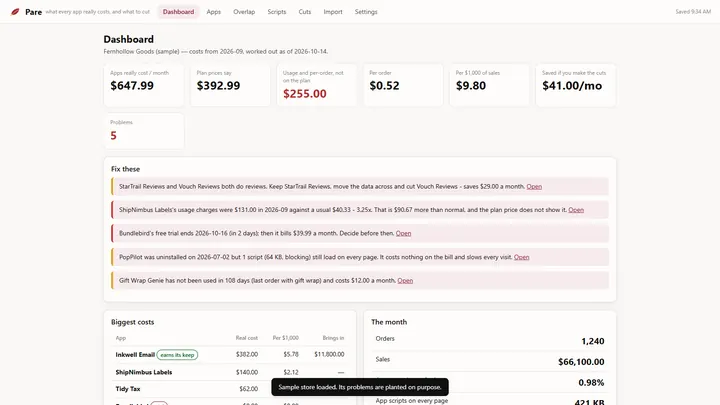
Task: Open the Apps tab
Action: (x=214, y=12)
